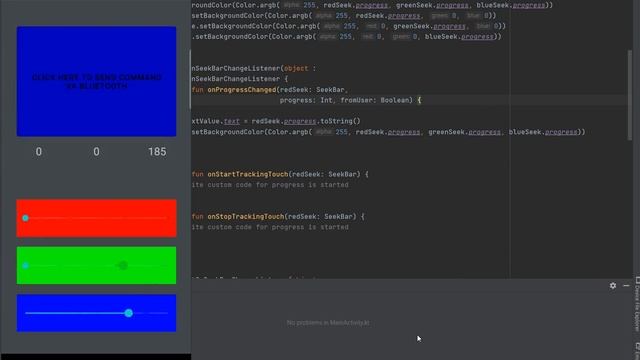Click the green seek bar thumb
The width and height of the screenshot is (640, 360).
(25, 266)
